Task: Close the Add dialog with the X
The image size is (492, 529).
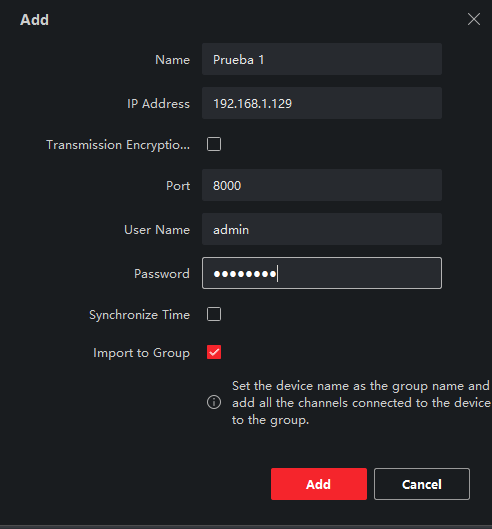Action: click(x=474, y=19)
